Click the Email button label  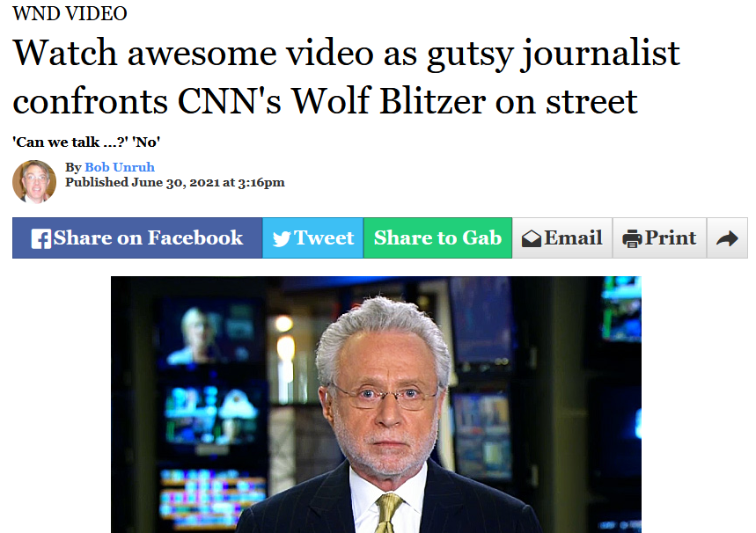click(x=573, y=238)
